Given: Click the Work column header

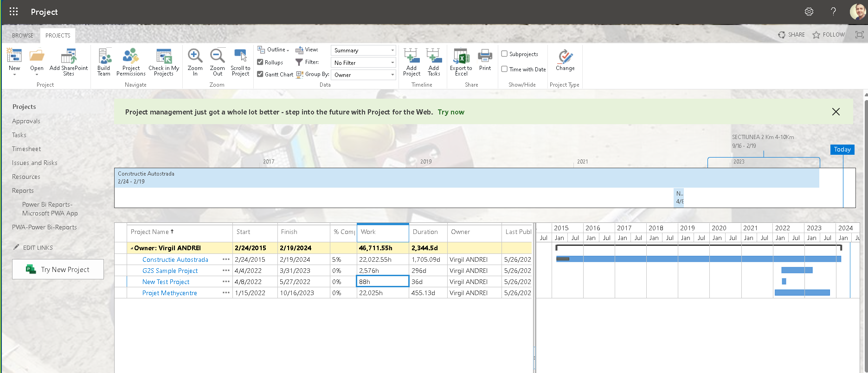Looking at the screenshot, I should point(383,232).
